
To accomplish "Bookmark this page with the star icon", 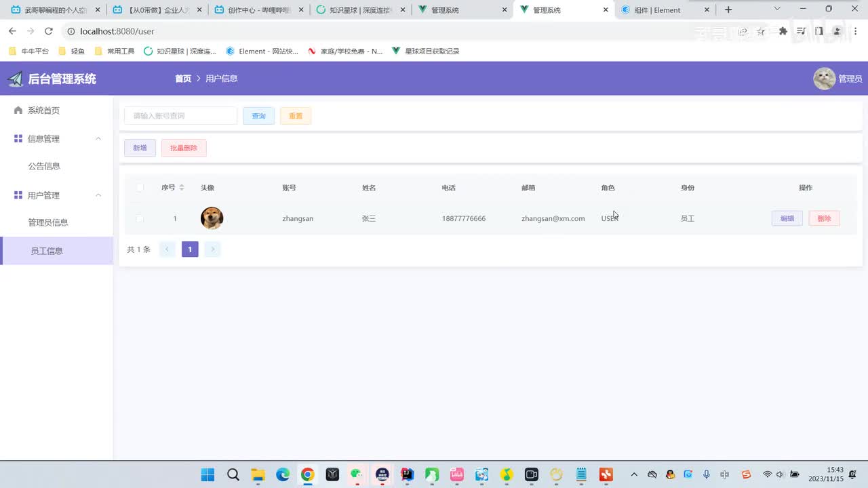I will point(761,31).
